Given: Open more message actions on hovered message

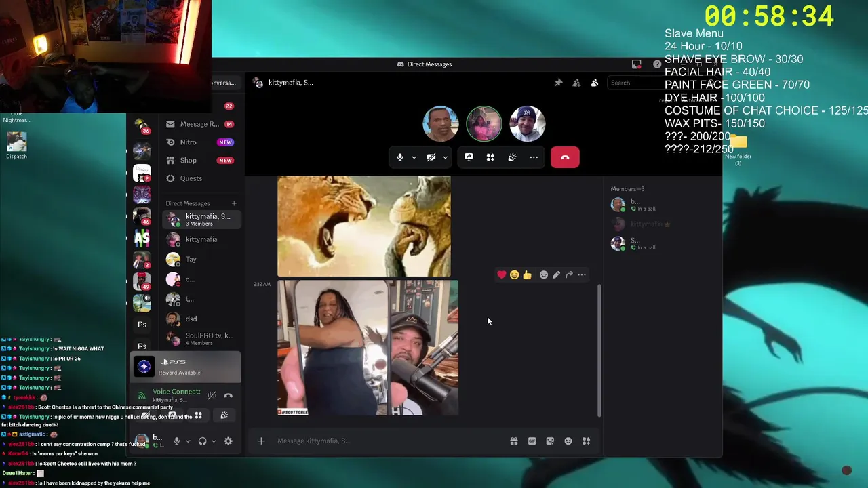Looking at the screenshot, I should (582, 274).
